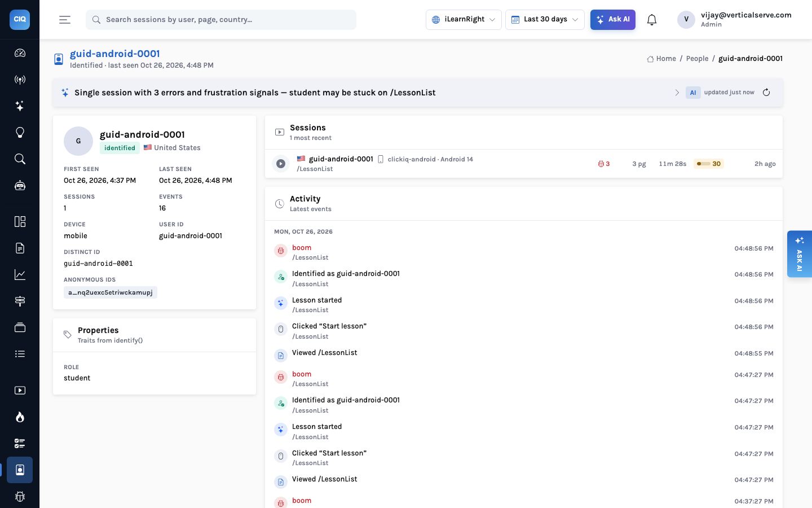Open the line chart icon in sidebar
Viewport: 812px width, 508px height.
[20, 274]
